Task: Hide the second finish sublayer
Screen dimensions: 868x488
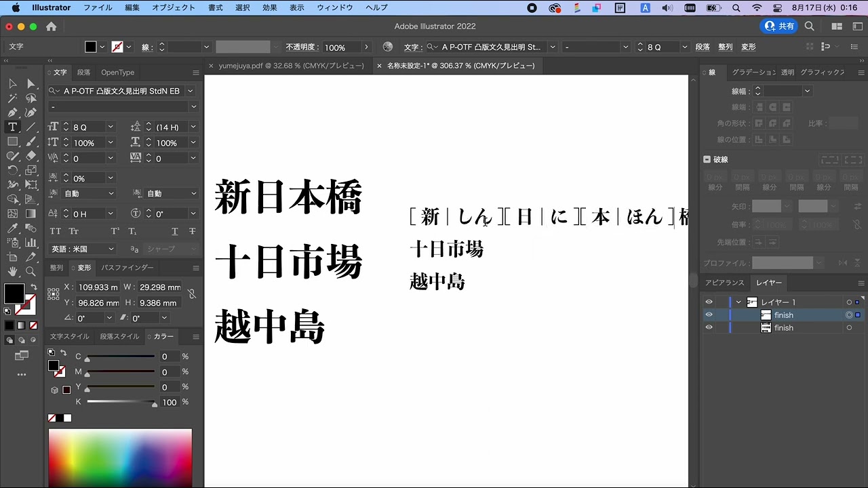Action: (x=709, y=328)
